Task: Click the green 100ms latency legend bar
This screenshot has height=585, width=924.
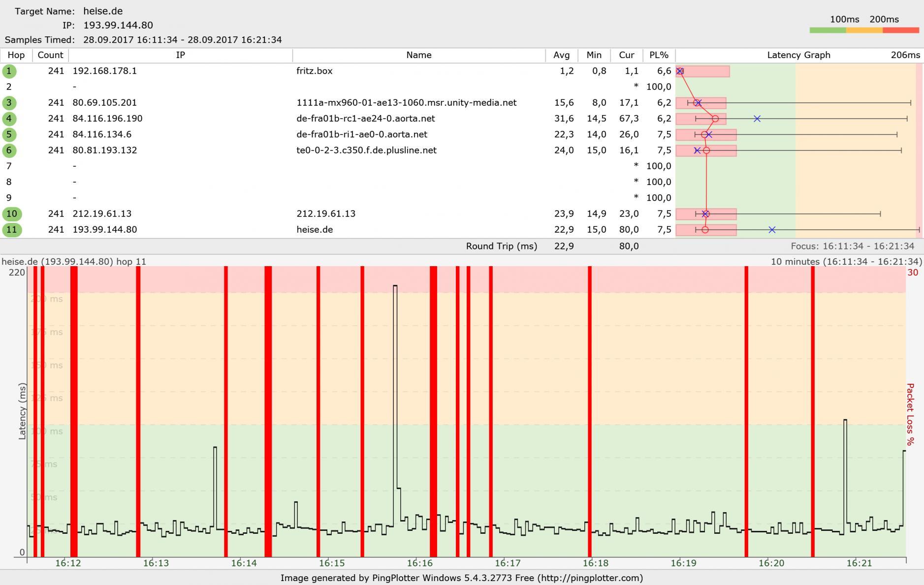Action: click(828, 31)
